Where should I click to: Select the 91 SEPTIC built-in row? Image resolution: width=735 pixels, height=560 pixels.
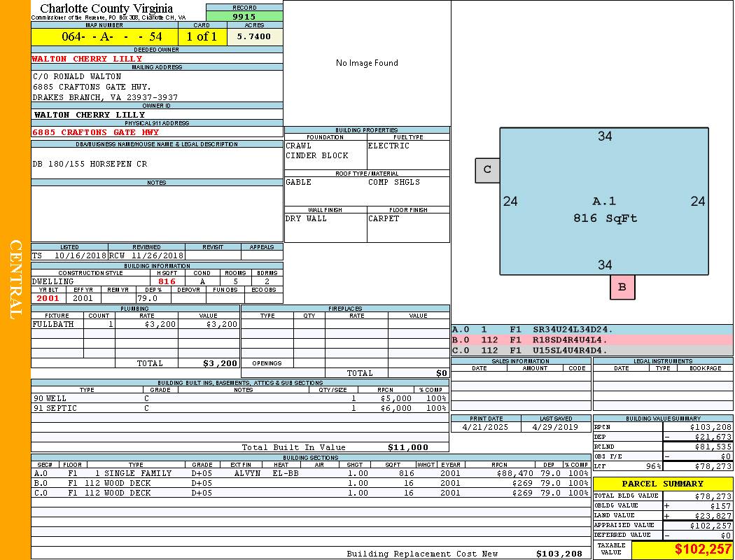click(239, 408)
